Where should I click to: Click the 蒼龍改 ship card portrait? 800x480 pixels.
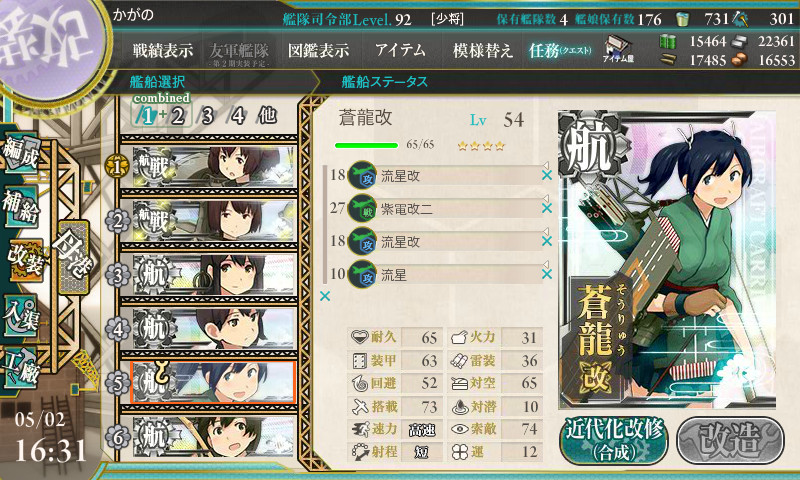pos(667,260)
